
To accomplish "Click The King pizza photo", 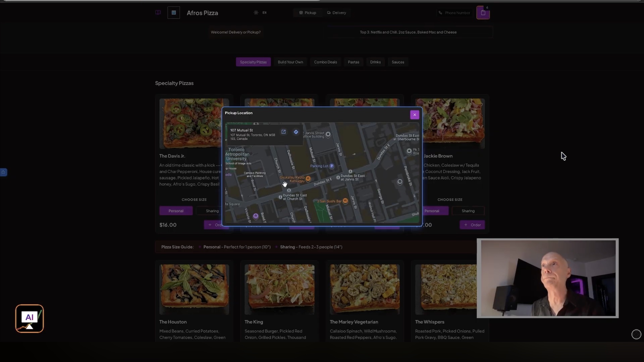I will tap(279, 289).
